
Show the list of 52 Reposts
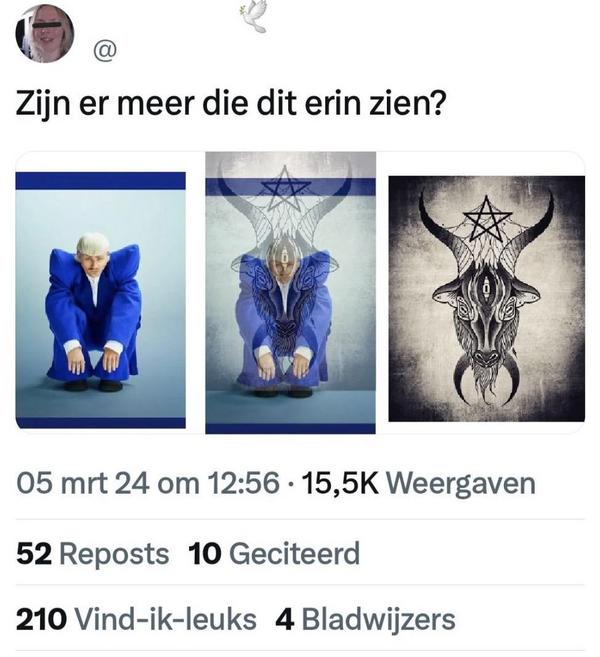tap(93, 553)
